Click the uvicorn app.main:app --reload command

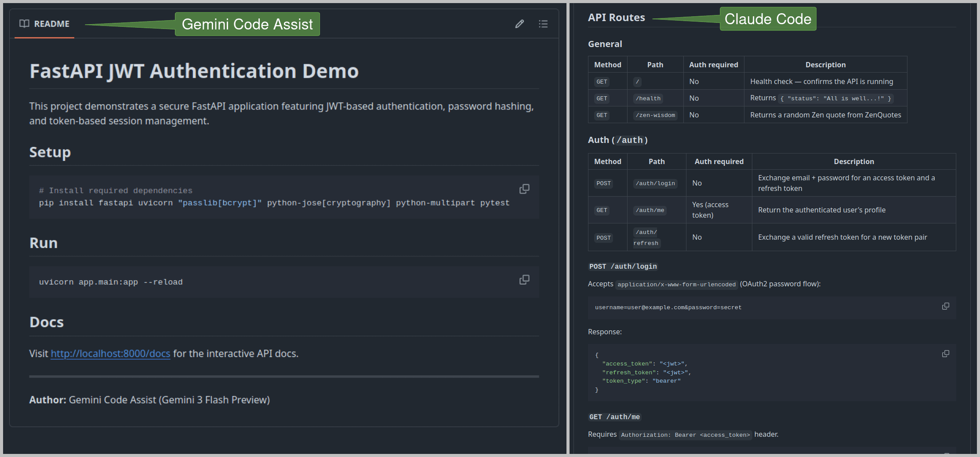click(111, 282)
